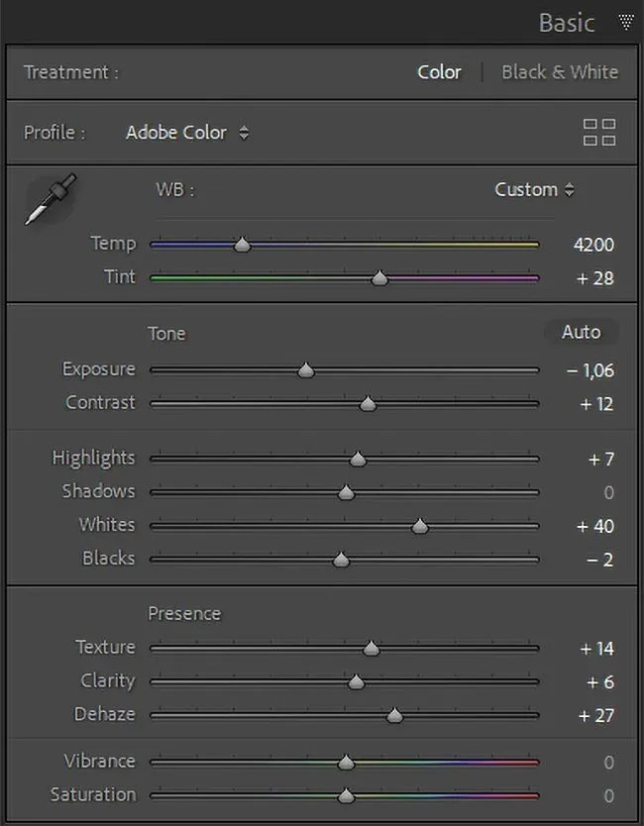Click the Basic panel title
The height and width of the screenshot is (826, 644).
point(566,22)
